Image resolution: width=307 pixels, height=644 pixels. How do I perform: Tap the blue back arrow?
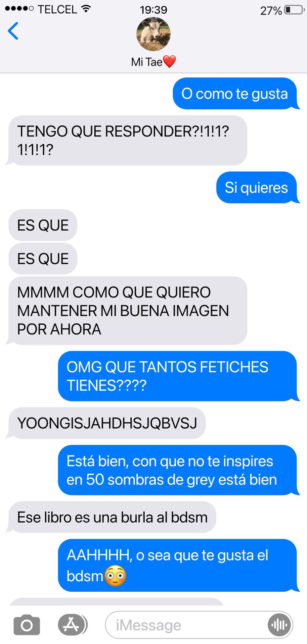click(x=13, y=31)
